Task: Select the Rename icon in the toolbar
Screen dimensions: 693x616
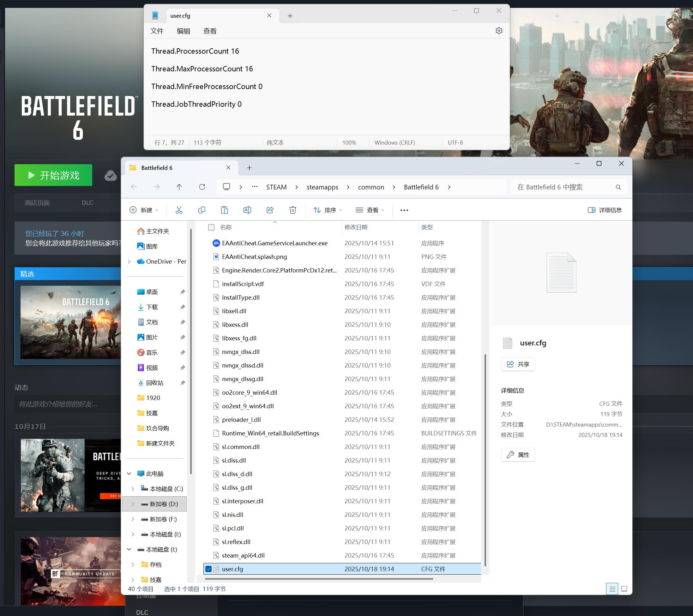Action: coord(247,210)
